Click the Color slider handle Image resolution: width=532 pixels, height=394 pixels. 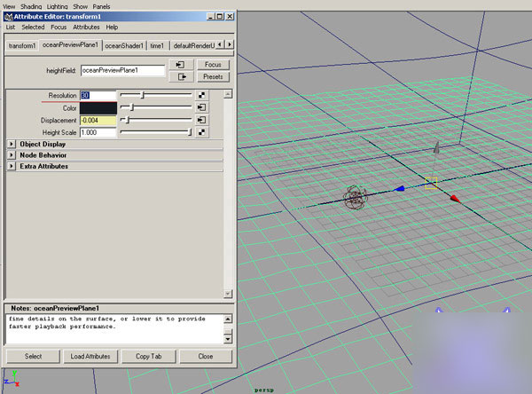(x=132, y=107)
